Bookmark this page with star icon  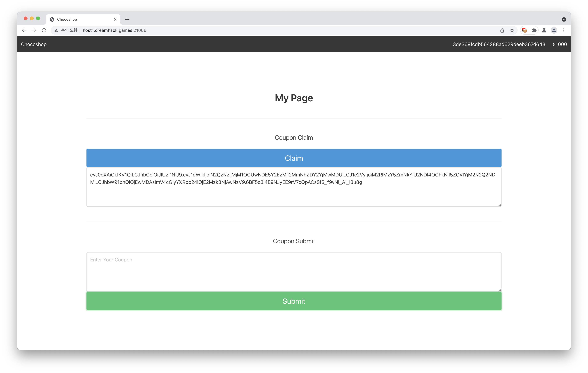[x=512, y=30]
